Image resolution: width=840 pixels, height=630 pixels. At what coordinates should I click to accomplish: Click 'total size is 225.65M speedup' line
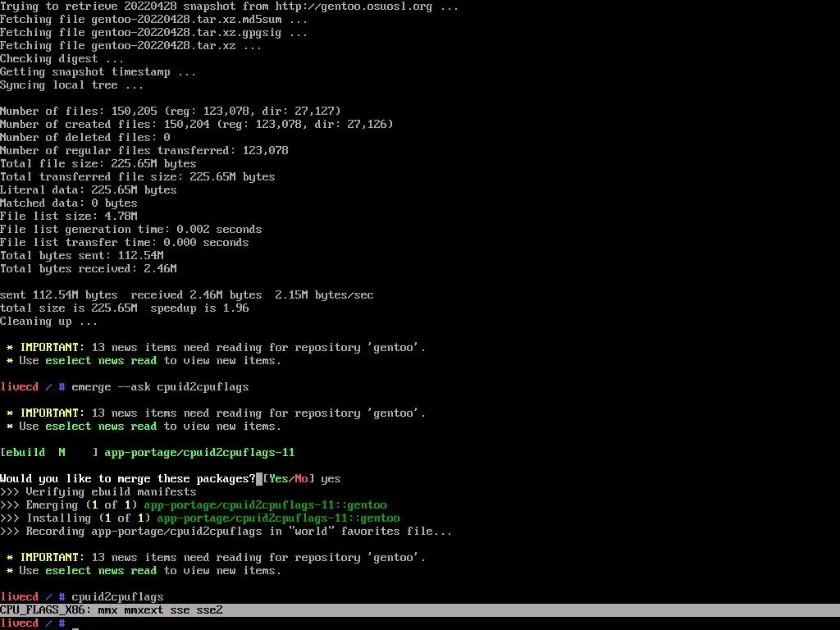click(x=125, y=308)
